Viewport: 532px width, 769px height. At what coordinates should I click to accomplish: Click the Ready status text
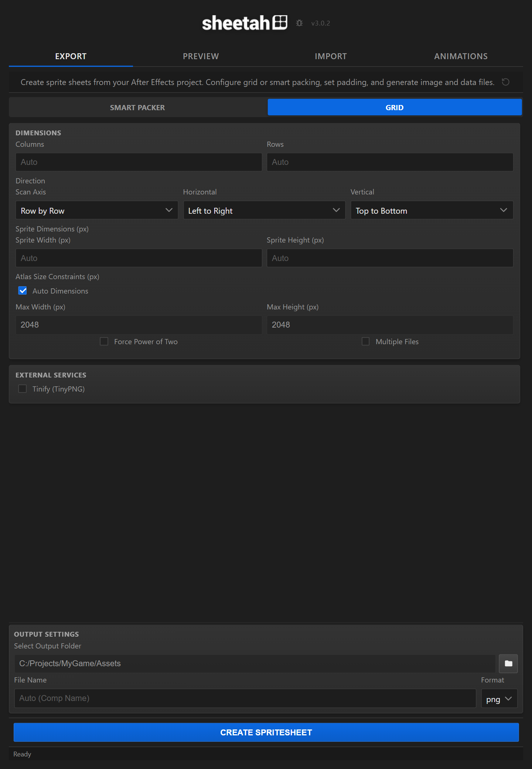pyautogui.click(x=22, y=754)
